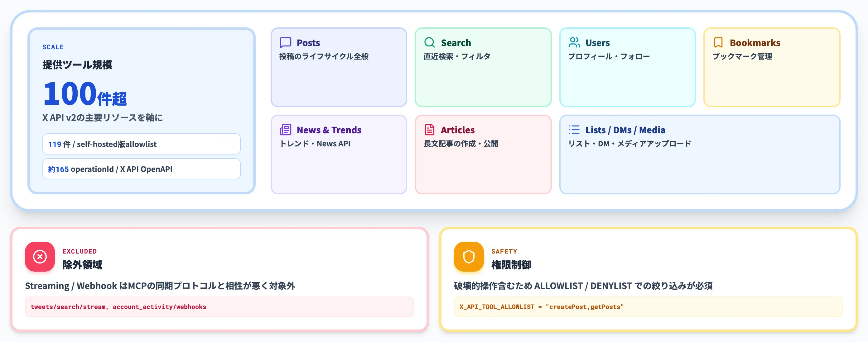This screenshot has width=868, height=342.
Task: Select the News & Trends heading
Action: pos(329,130)
